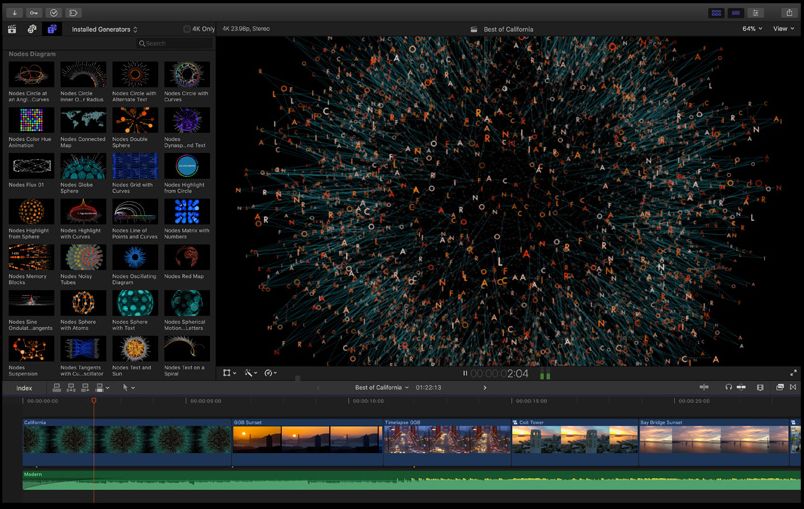804x509 pixels.
Task: Open the Best of California timeline menu
Action: click(x=382, y=387)
